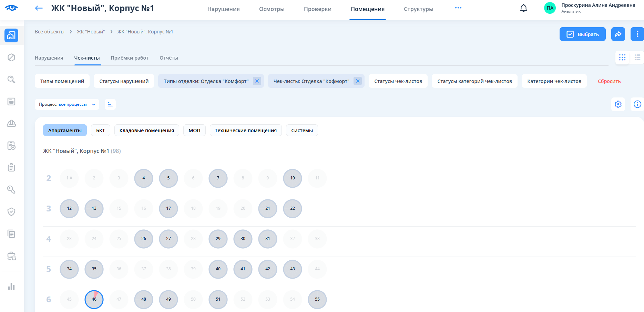Click the sort order icon next to the process filter
The height and width of the screenshot is (312, 644).
110,104
